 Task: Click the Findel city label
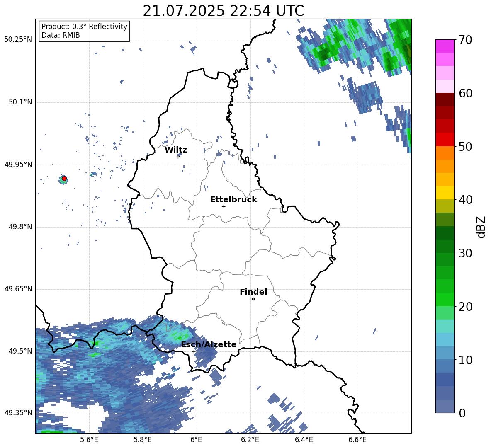253,292
